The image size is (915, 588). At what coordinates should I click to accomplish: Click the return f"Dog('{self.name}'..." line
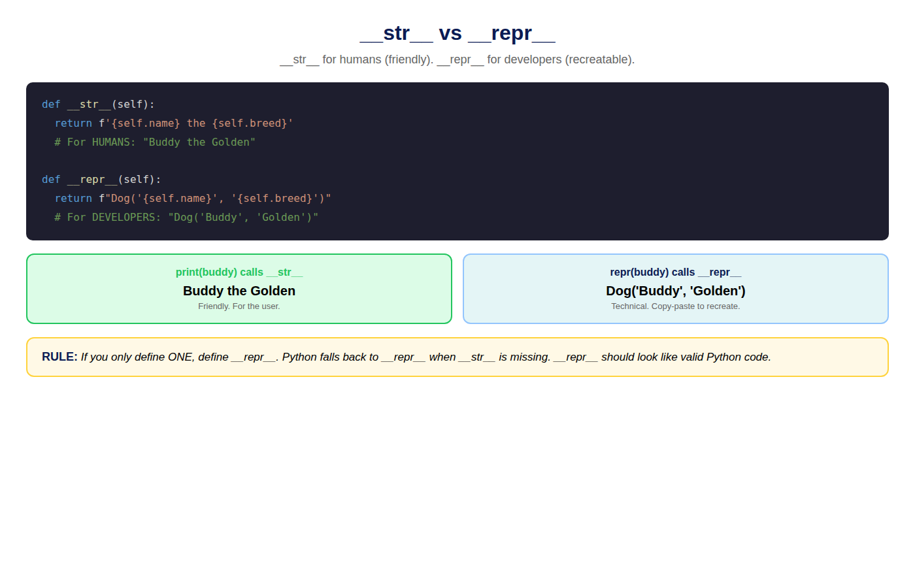point(193,199)
